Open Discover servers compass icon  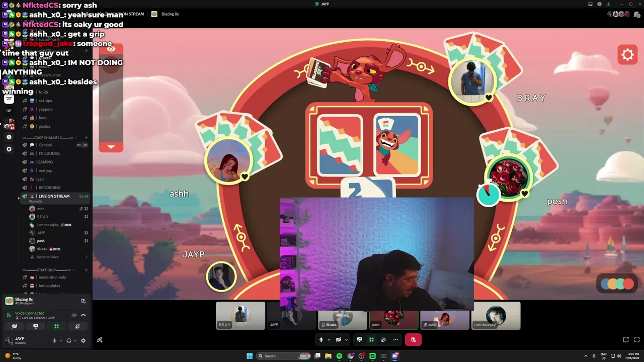tap(9, 149)
